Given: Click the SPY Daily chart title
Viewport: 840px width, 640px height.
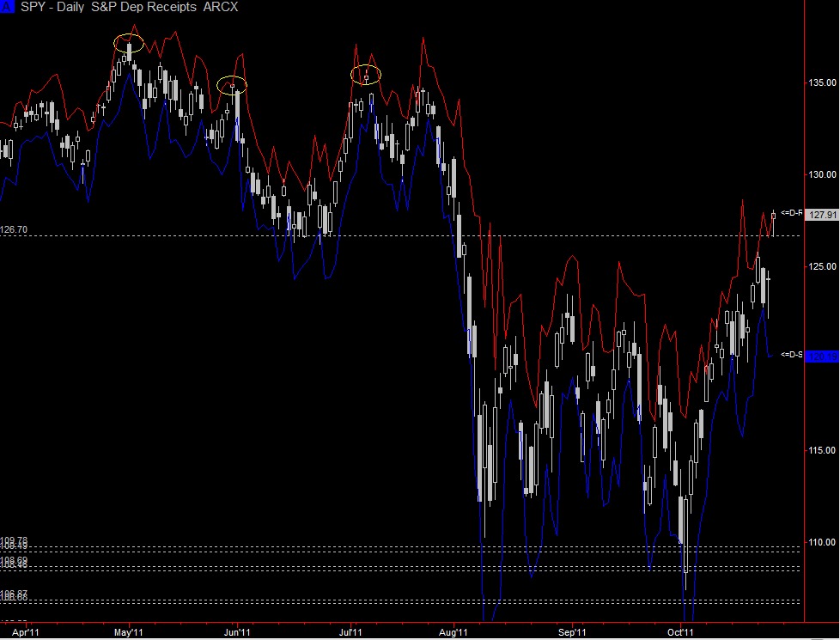Looking at the screenshot, I should (x=129, y=7).
